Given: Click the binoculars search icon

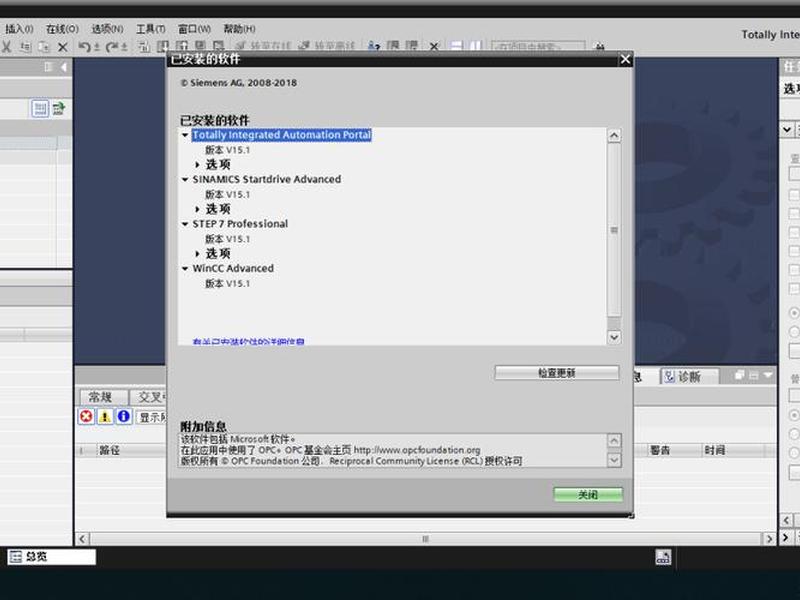Looking at the screenshot, I should [600, 46].
